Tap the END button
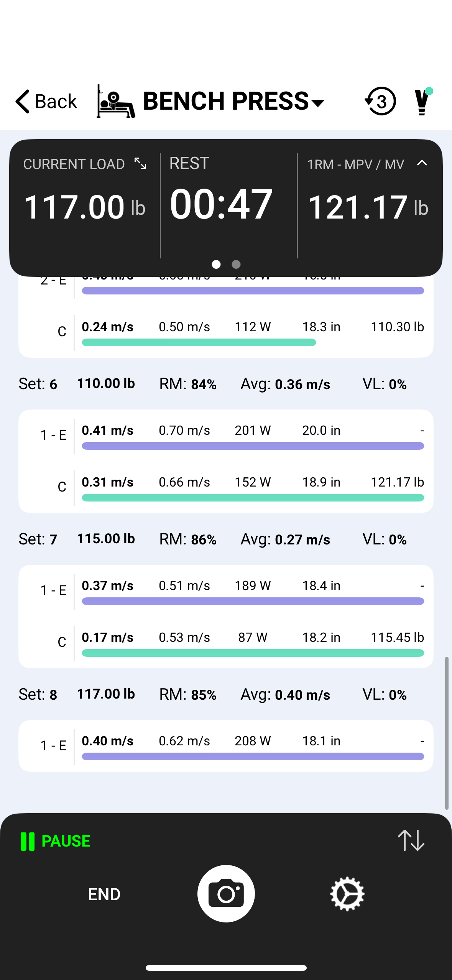This screenshot has height=980, width=452. pyautogui.click(x=104, y=894)
